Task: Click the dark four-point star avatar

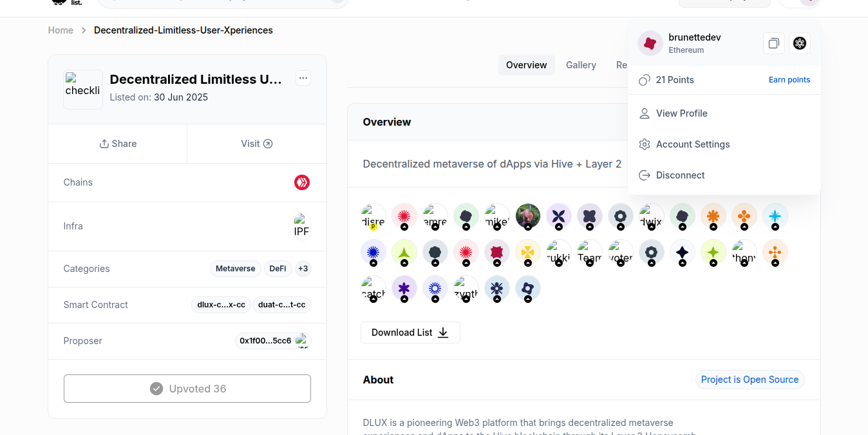Action: 683,252
